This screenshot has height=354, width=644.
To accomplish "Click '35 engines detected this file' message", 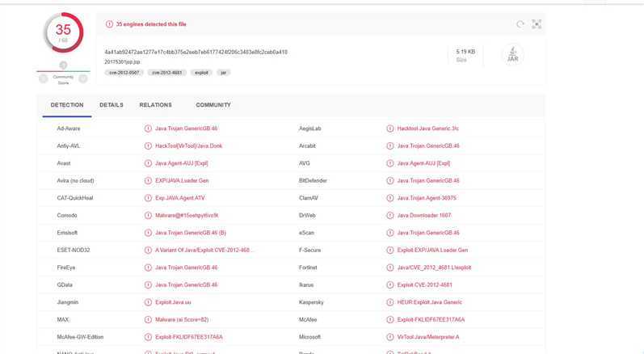I will 151,24.
